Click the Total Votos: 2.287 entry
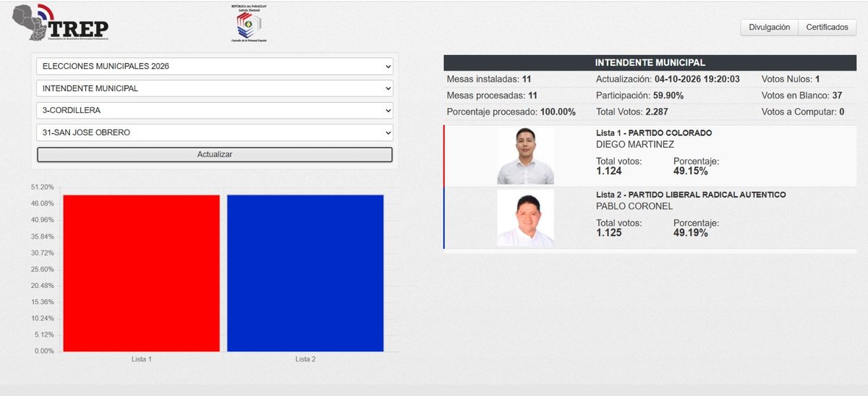Image resolution: width=868 pixels, height=396 pixels. pyautogui.click(x=632, y=112)
